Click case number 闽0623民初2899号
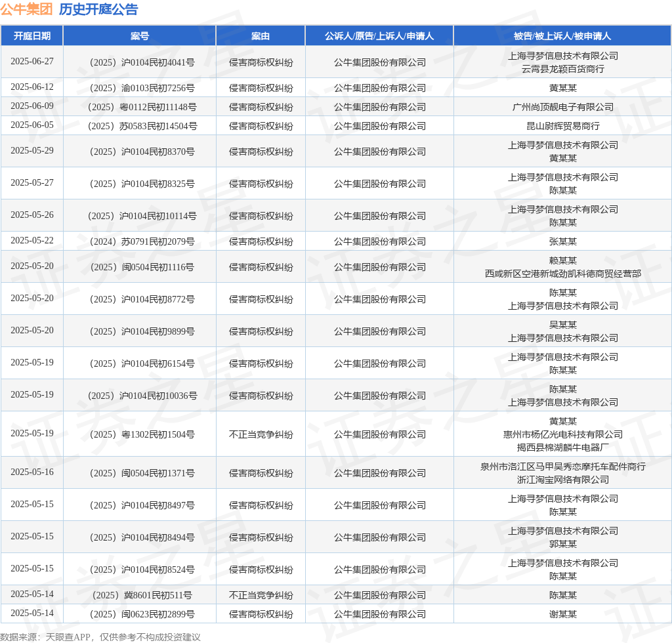672x643 pixels. [x=142, y=615]
